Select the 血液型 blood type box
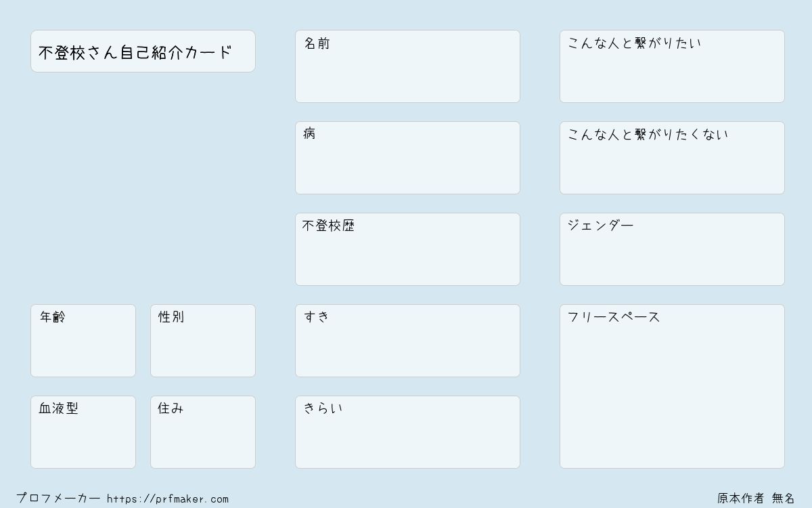 coord(83,432)
